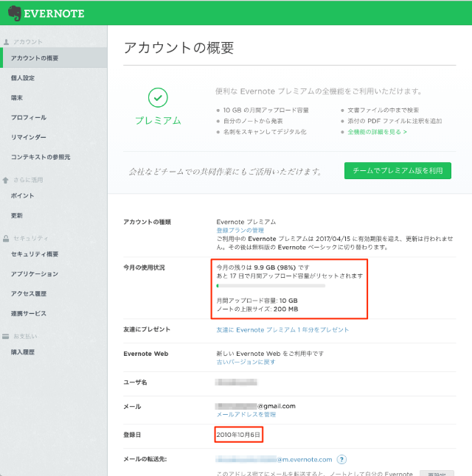The height and width of the screenshot is (476, 472).
Task: Click the lock icon beside セキュリティ
Action: tap(6, 238)
